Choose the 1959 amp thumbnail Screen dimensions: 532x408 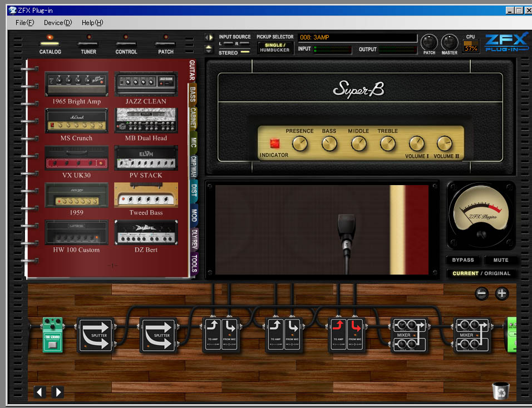pos(76,195)
